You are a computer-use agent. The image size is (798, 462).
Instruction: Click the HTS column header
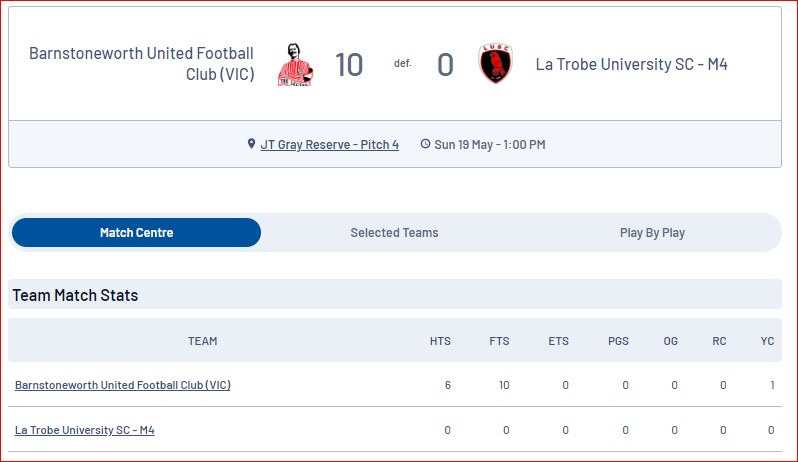440,341
